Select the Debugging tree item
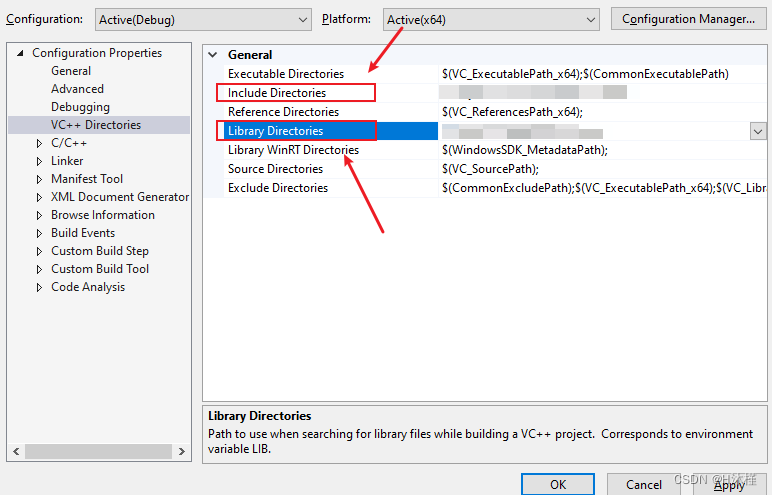Screen dimensions: 772x495 [x=80, y=107]
